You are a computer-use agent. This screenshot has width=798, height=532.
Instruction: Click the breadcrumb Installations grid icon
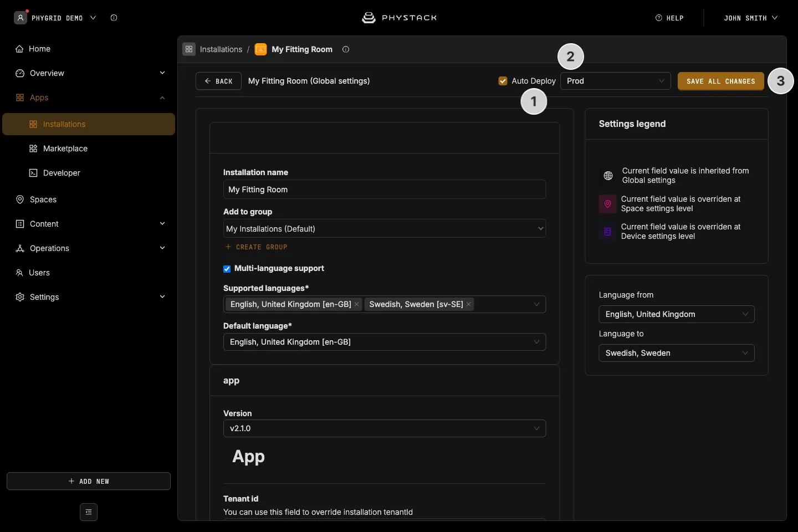[x=189, y=49]
